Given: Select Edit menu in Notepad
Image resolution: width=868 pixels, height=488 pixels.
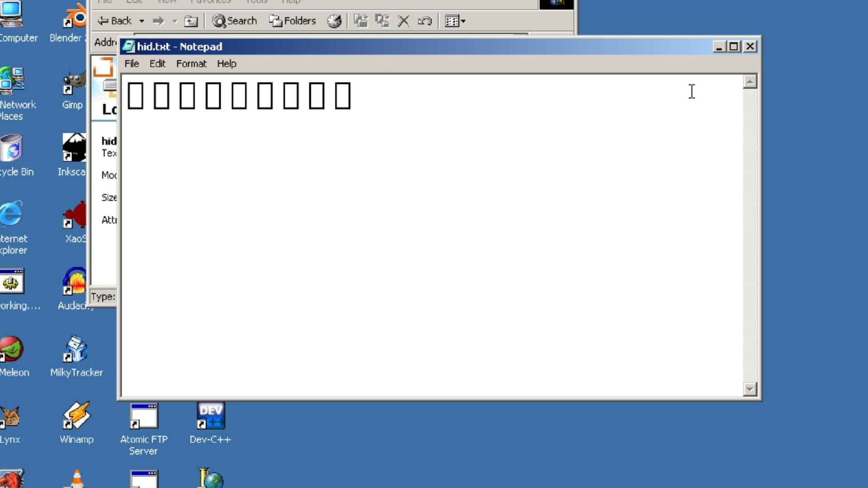Looking at the screenshot, I should (157, 64).
